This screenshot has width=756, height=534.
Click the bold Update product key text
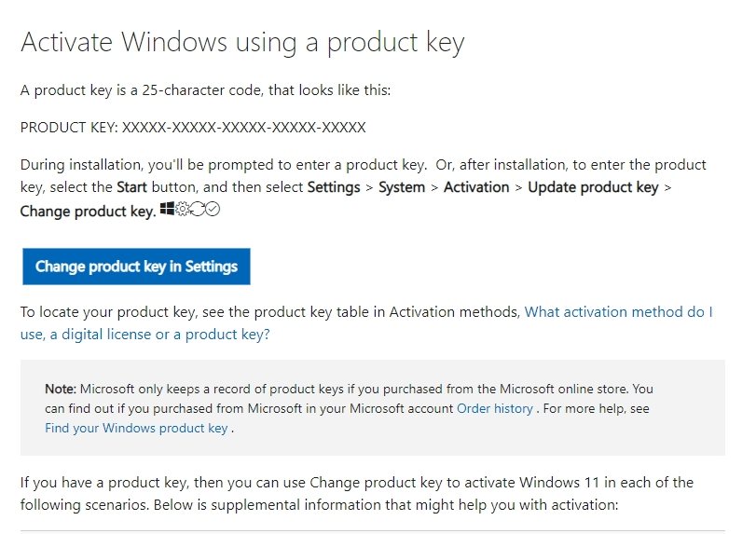593,187
